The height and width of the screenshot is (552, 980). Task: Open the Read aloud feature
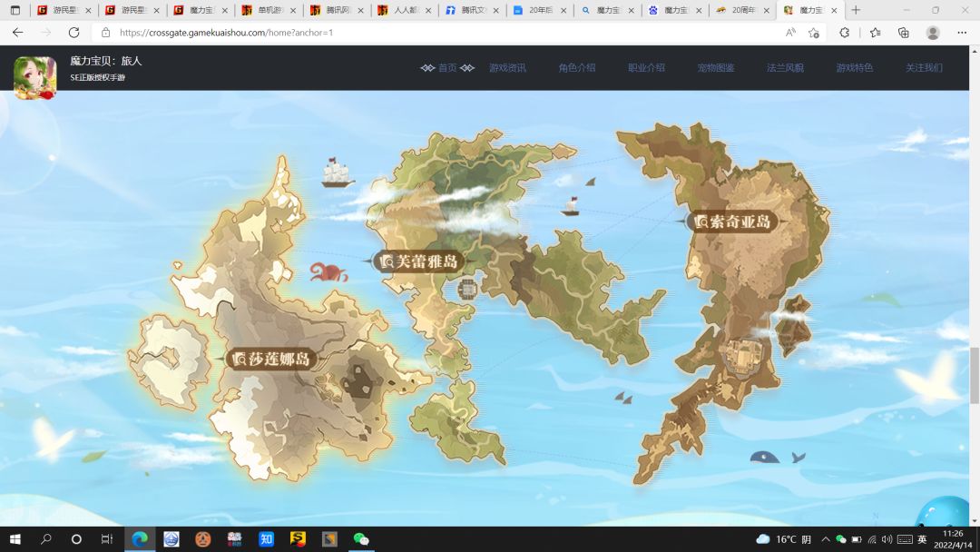point(790,33)
